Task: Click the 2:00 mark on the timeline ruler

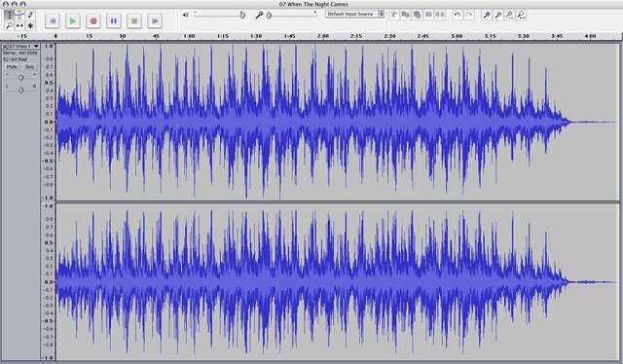Action: 322,36
